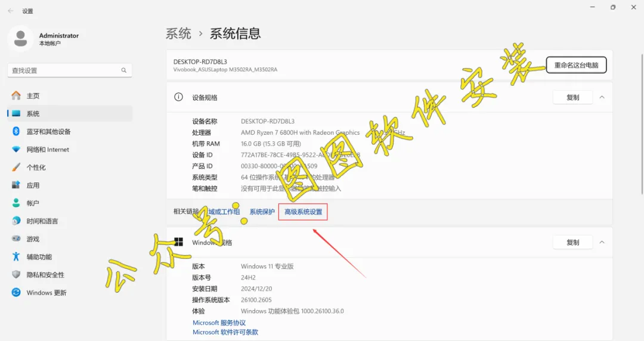644x341 pixels.
Task: Click the Administrator user avatar
Action: (x=20, y=39)
